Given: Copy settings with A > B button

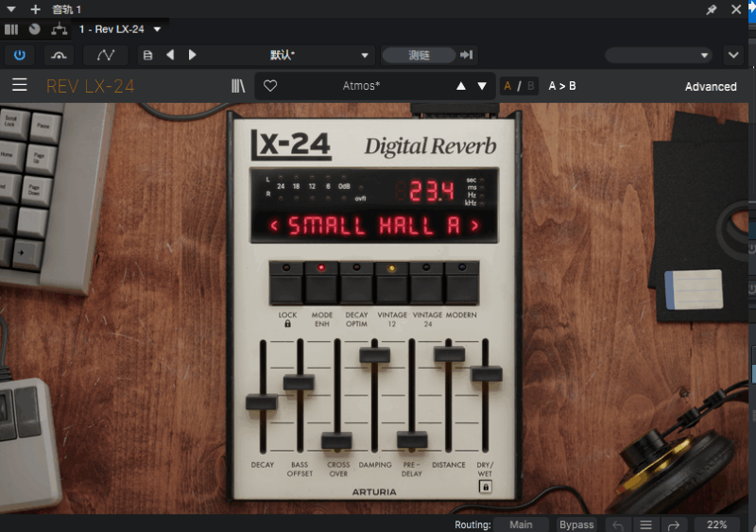Looking at the screenshot, I should (x=562, y=86).
